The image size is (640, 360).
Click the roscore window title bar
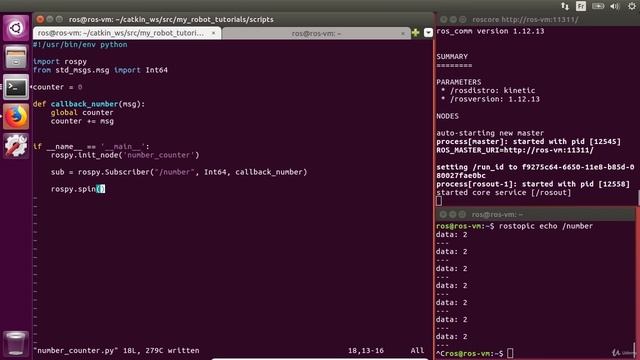pos(537,19)
